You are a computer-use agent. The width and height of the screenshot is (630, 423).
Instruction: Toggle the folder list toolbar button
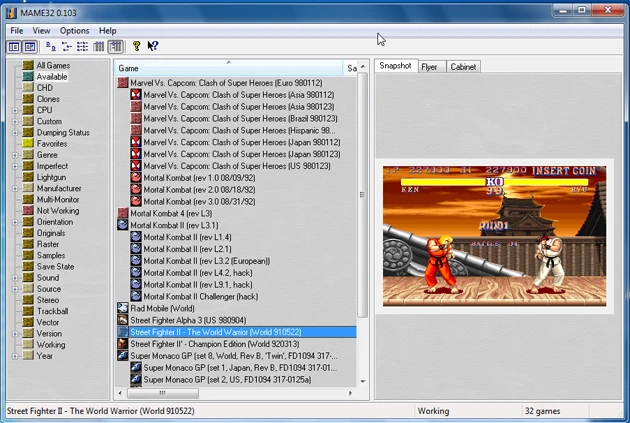click(x=14, y=47)
